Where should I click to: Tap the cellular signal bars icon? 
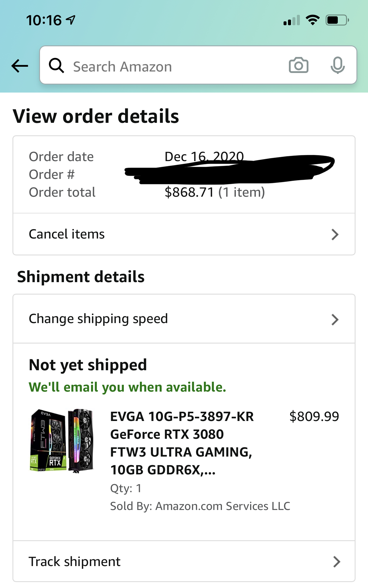(292, 20)
